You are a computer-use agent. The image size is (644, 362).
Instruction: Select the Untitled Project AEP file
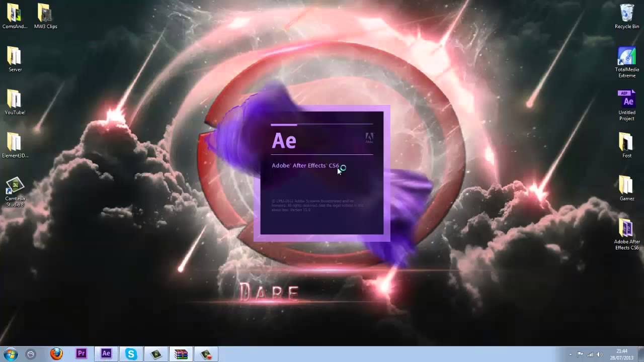click(627, 106)
